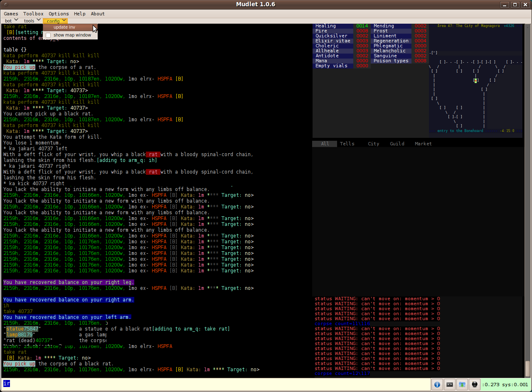Click the Mana vial row
This screenshot has width=532, height=392.
click(341, 61)
